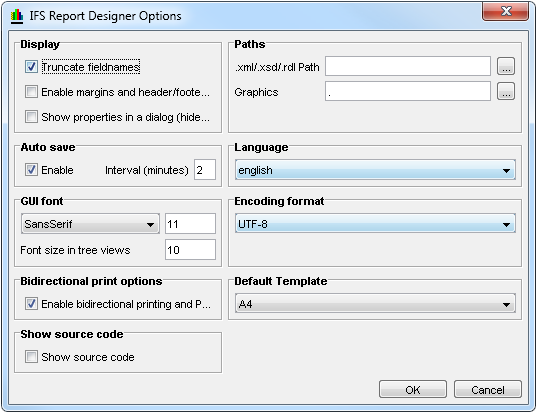
Task: Click the Graphics label in Paths
Action: (256, 92)
